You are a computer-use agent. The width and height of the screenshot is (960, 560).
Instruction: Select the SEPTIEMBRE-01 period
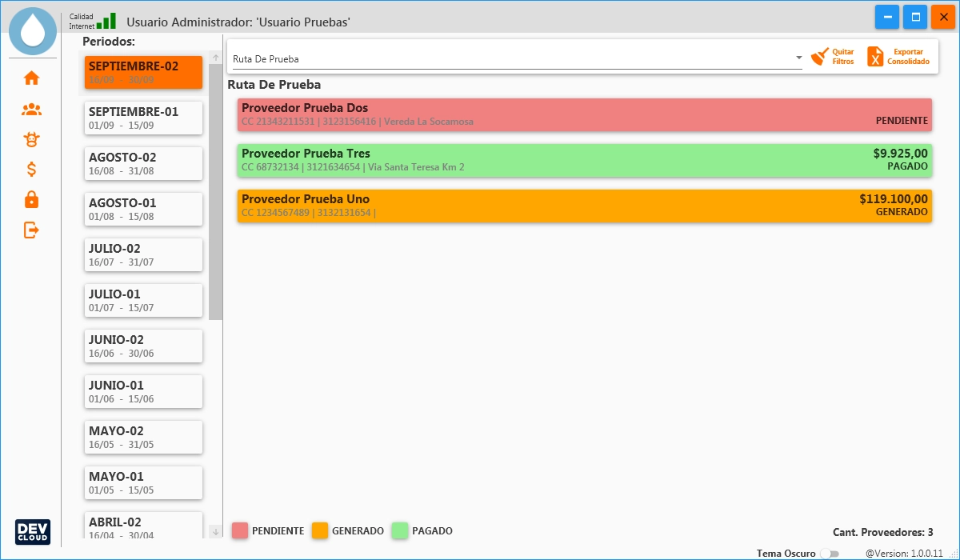pyautogui.click(x=143, y=118)
